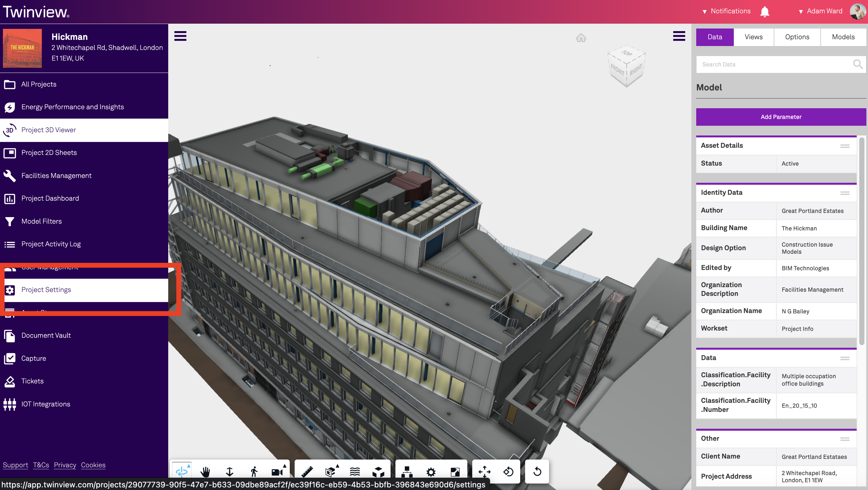
Task: Enable first-person walk mode
Action: click(254, 472)
